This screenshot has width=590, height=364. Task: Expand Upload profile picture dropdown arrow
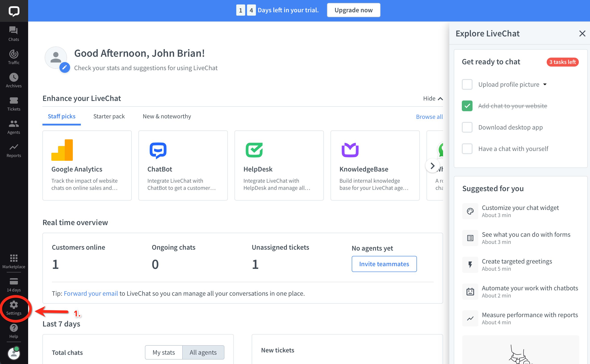click(545, 84)
